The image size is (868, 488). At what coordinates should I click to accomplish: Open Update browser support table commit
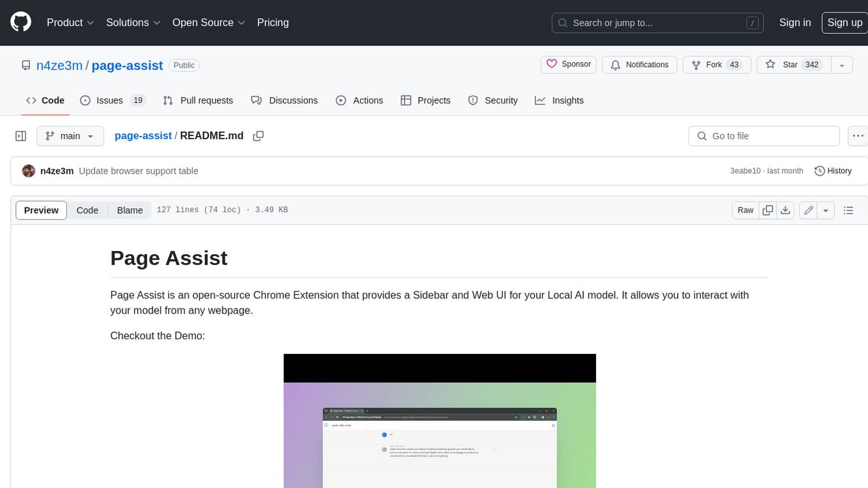138,171
